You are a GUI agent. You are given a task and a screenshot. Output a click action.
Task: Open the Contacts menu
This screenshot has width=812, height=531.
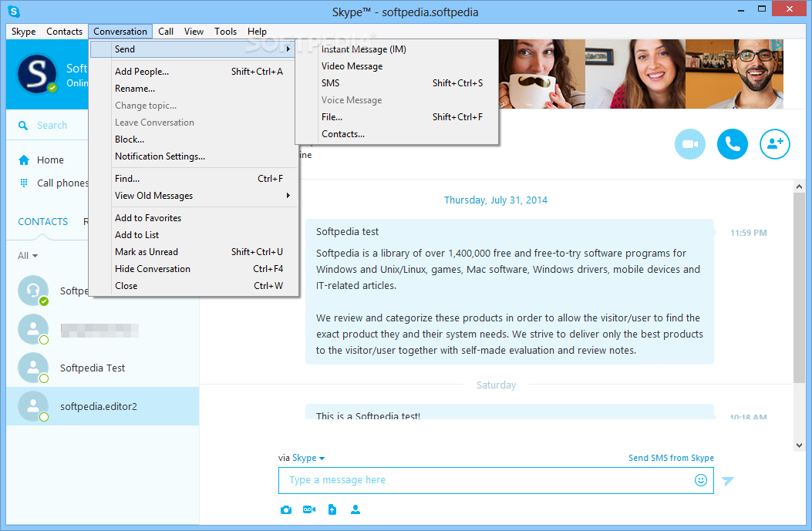pos(64,32)
